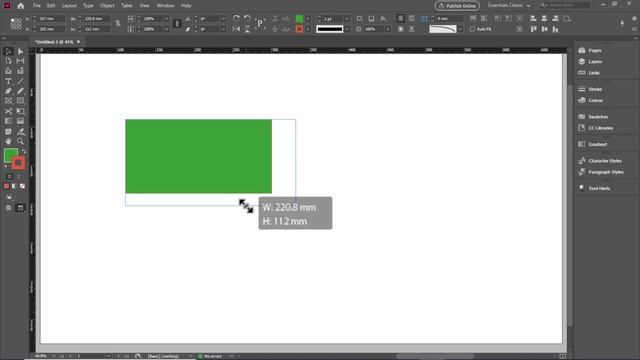Select the Rectangle Frame tool

tap(8, 100)
